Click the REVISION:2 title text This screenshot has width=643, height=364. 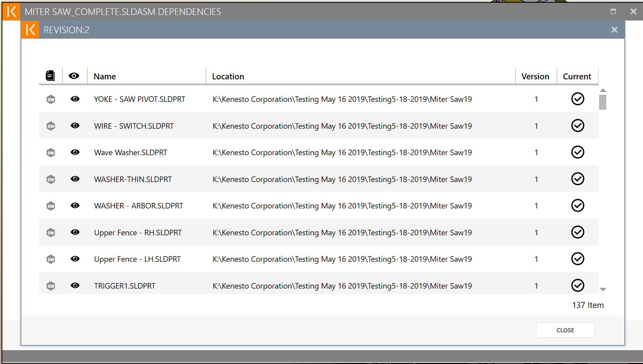[66, 30]
